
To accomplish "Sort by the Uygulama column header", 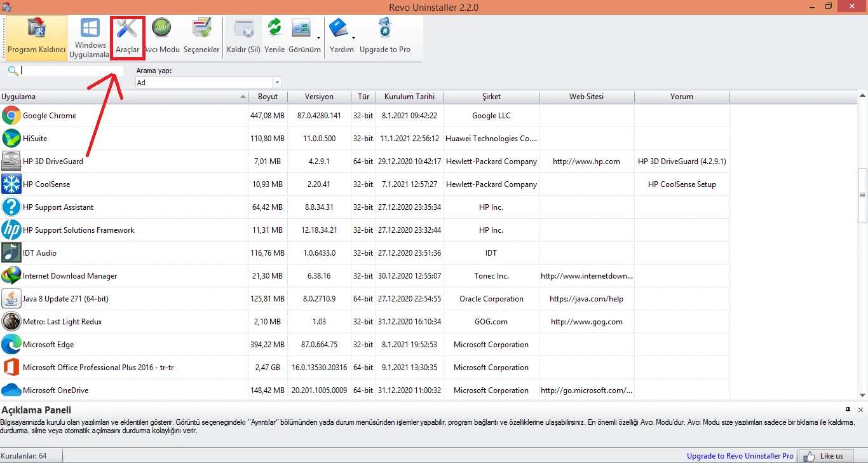I will point(124,97).
